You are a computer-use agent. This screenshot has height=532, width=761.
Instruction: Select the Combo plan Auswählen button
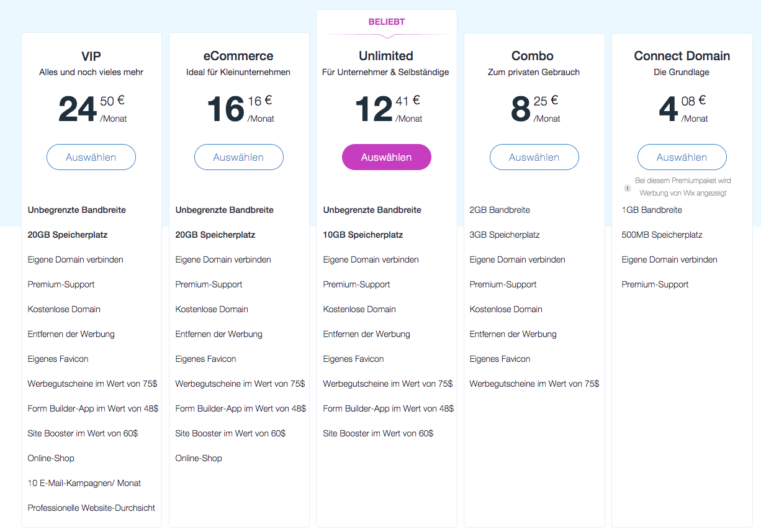(x=534, y=157)
